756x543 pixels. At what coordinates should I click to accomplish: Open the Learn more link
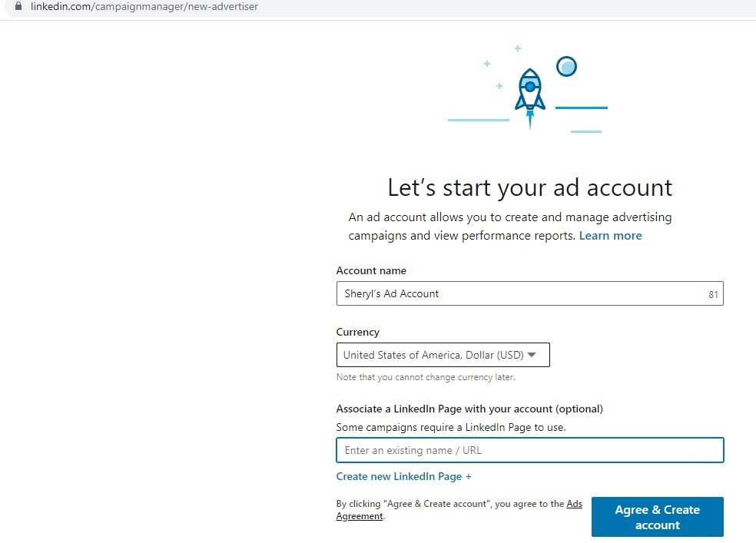click(x=610, y=236)
